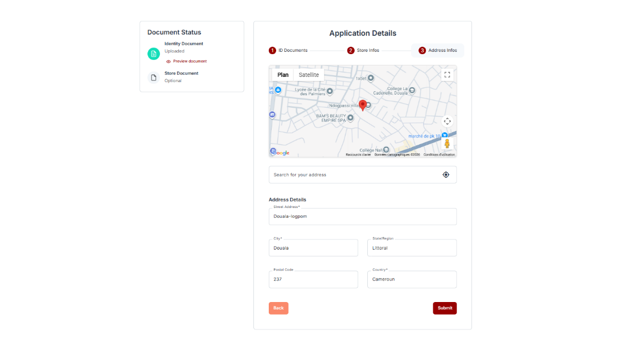Click the Uploaded status text

[x=175, y=51]
